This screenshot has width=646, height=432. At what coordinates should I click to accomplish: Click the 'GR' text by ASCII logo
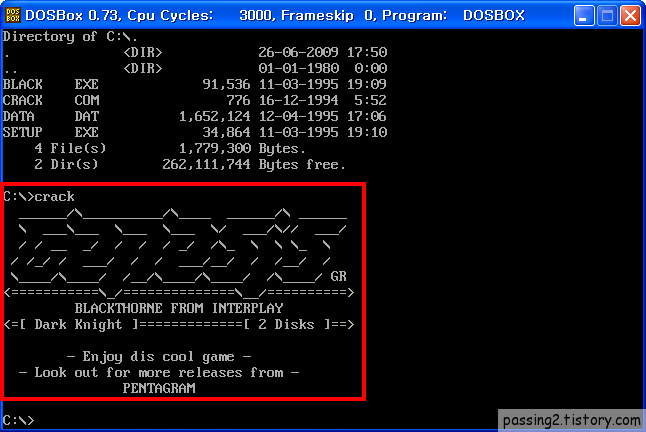[338, 276]
